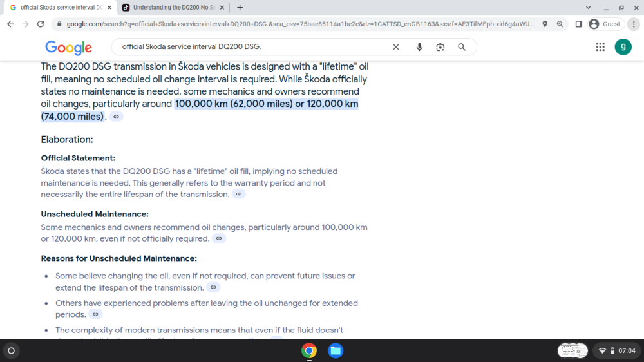Open a new browser tab

pos(240,7)
